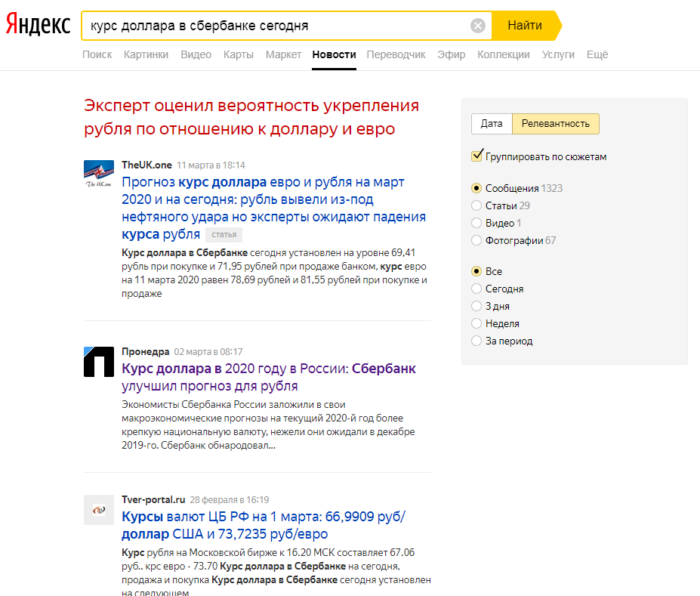Viewport: 700px width, 596px height.
Task: Select the Фотографии radio button
Action: click(x=476, y=241)
